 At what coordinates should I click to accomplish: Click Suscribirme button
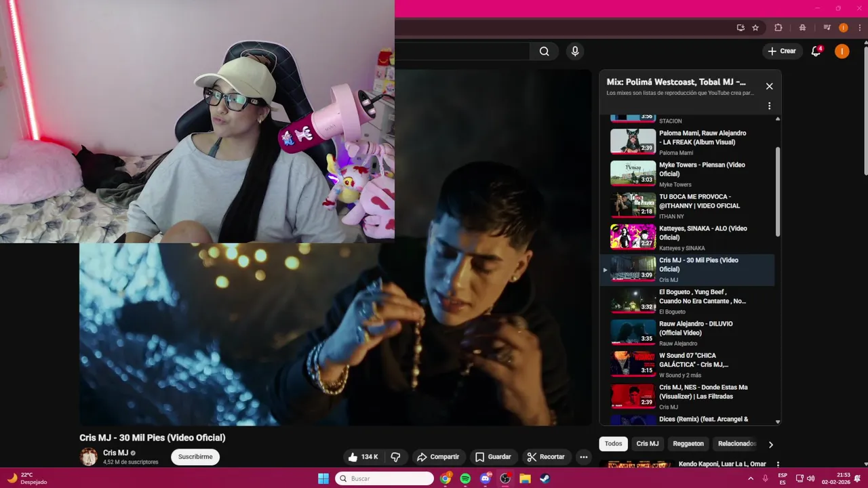point(195,457)
